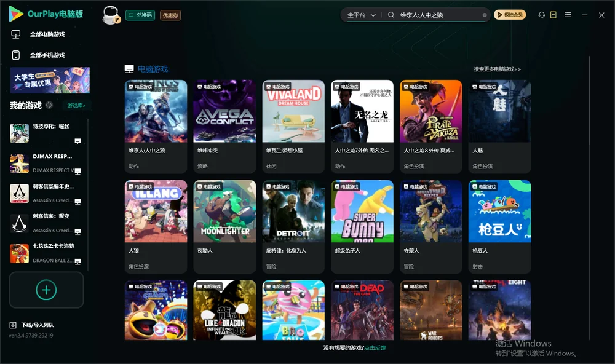
Task: Select 刺客信条编年史 in my games
Action: (46, 193)
